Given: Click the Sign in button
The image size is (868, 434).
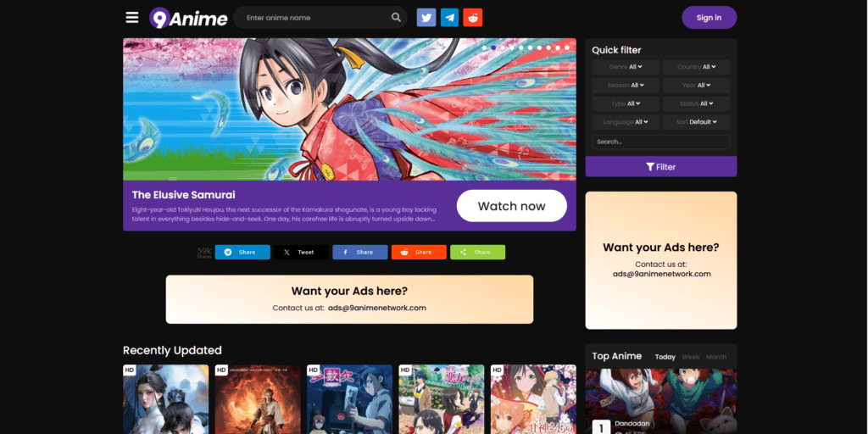Looking at the screenshot, I should click(x=709, y=18).
